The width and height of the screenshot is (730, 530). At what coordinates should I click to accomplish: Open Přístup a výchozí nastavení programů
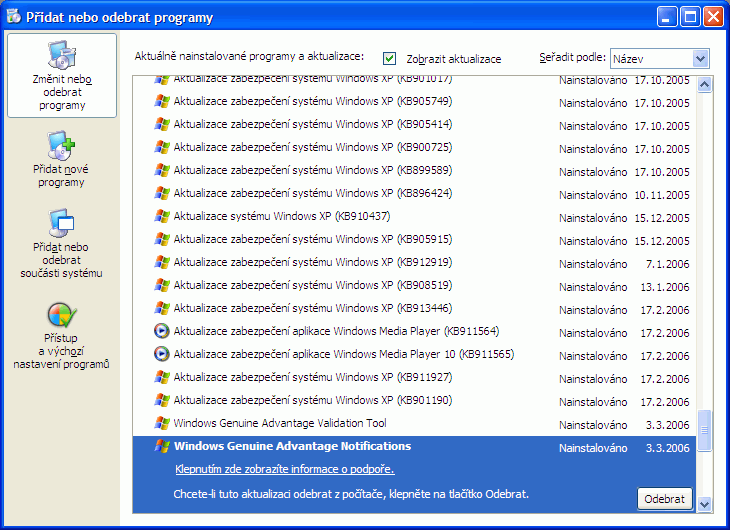click(x=61, y=336)
